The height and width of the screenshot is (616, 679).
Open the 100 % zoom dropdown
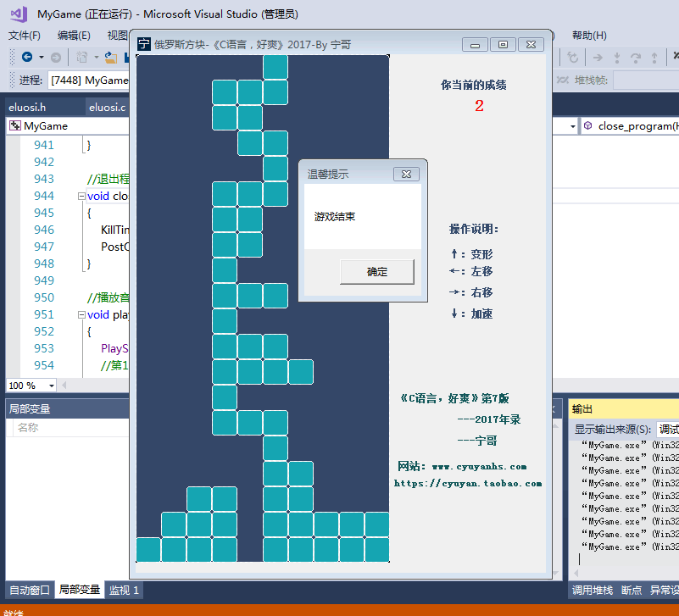tap(52, 386)
